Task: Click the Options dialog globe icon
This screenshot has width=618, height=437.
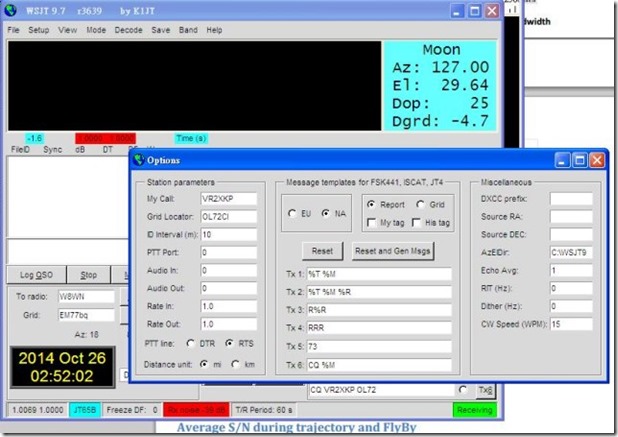Action: point(139,160)
